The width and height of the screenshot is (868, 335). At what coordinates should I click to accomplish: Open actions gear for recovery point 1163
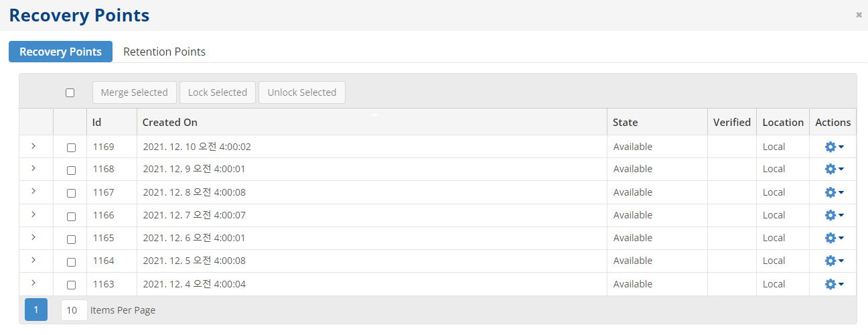pos(833,284)
